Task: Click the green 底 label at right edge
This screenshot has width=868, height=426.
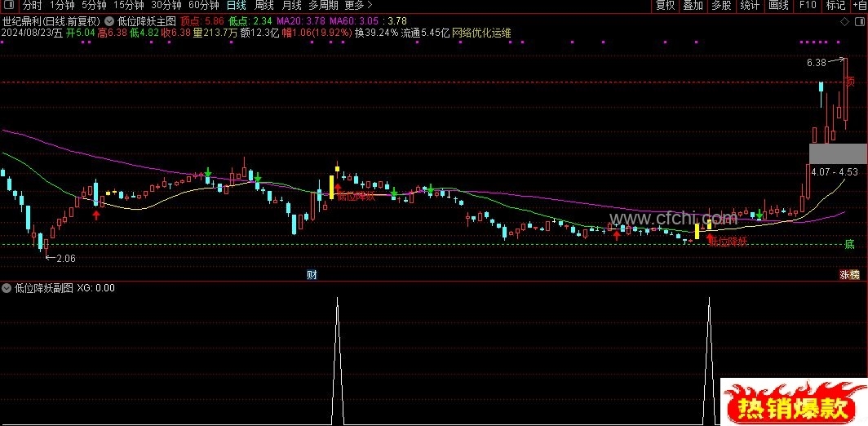Action: tap(850, 244)
